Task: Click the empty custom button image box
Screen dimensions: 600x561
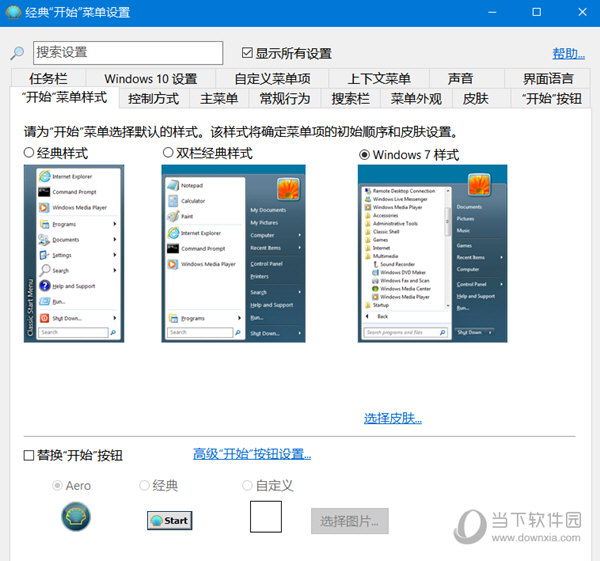Action: tap(266, 517)
